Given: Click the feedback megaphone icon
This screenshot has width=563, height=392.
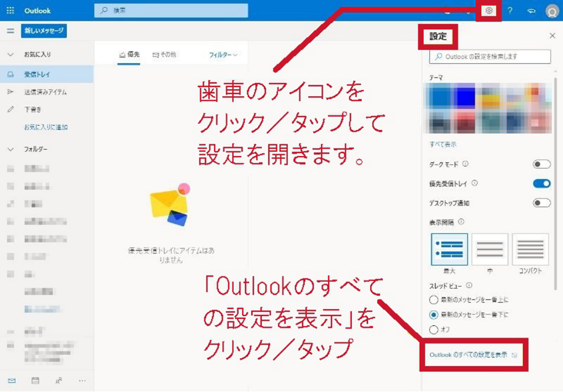Looking at the screenshot, I should click(x=531, y=11).
